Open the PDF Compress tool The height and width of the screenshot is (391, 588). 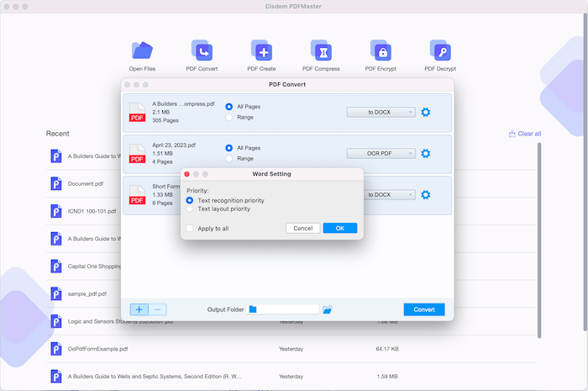coord(321,50)
